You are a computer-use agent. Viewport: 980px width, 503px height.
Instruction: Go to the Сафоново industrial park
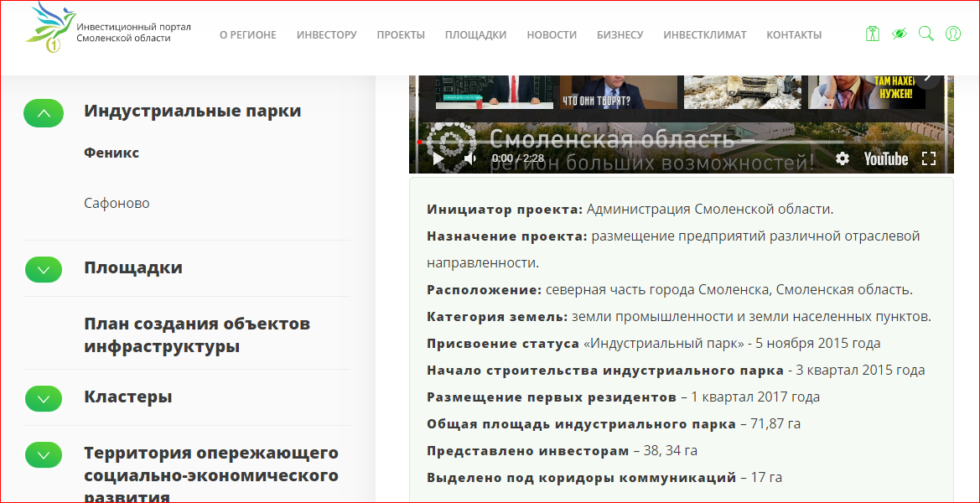(117, 204)
